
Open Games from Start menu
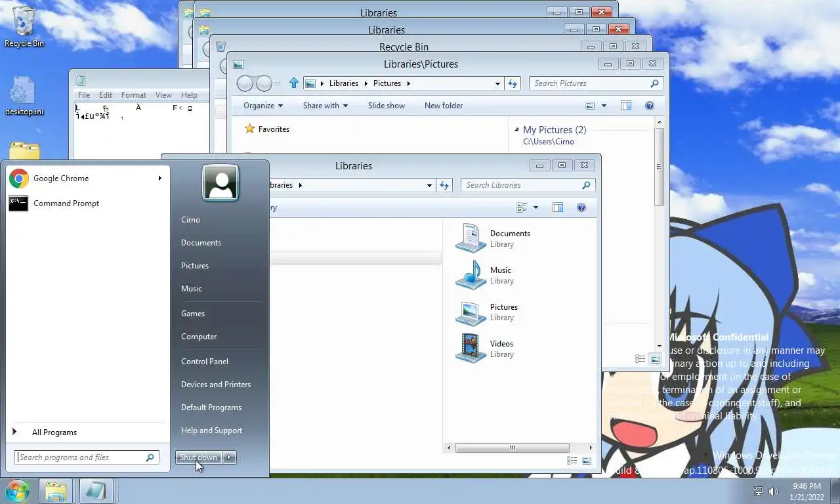tap(193, 314)
